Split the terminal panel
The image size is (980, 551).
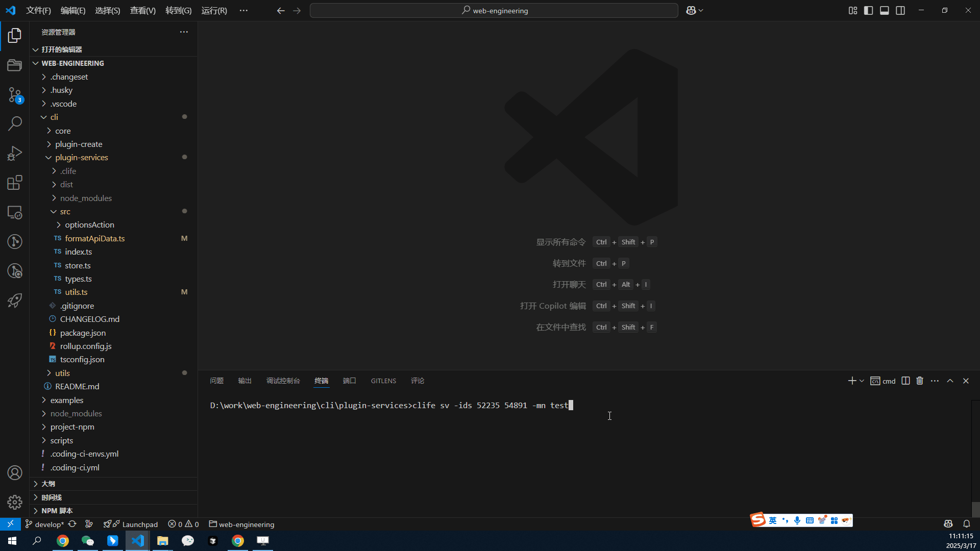905,381
